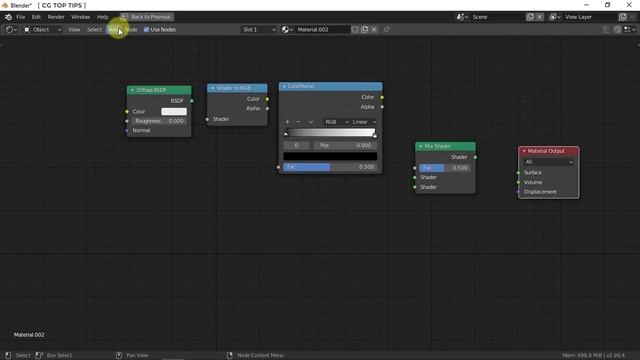640x360 pixels.
Task: Open the Render menu
Action: [56, 17]
